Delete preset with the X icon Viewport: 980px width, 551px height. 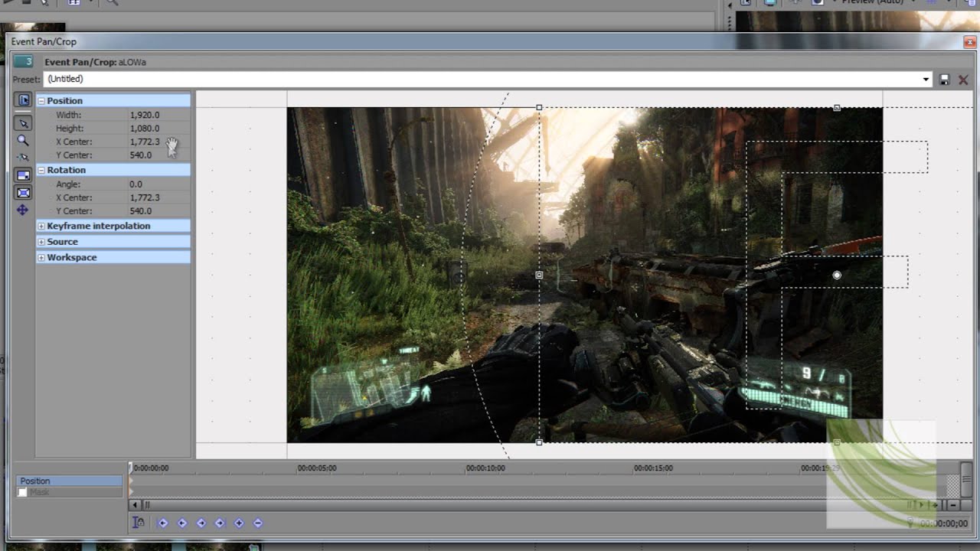tap(963, 80)
